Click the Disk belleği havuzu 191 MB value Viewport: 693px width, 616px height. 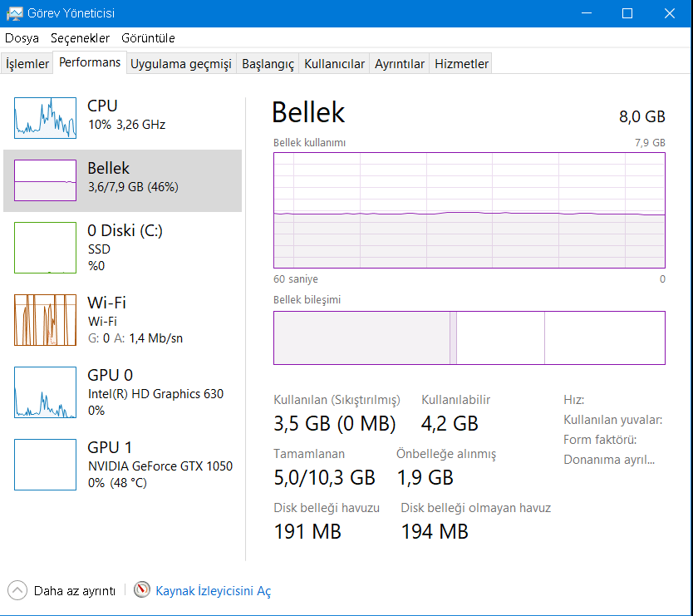[x=307, y=531]
